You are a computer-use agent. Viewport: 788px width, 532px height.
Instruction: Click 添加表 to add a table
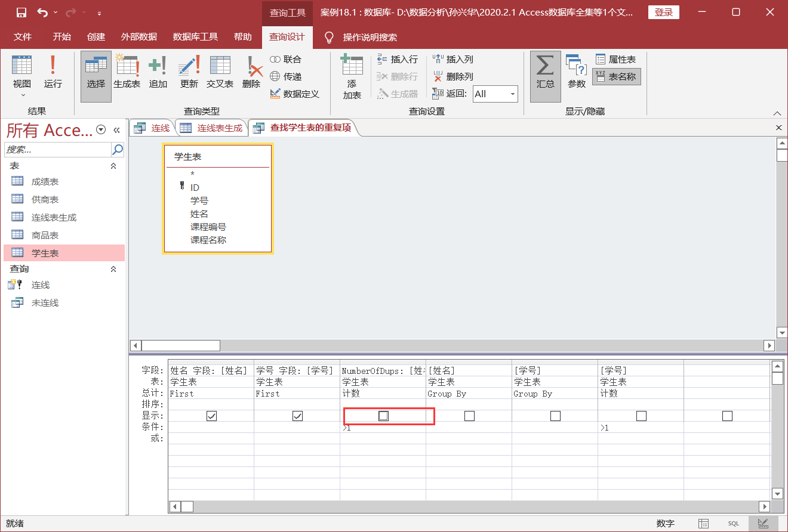(x=352, y=76)
